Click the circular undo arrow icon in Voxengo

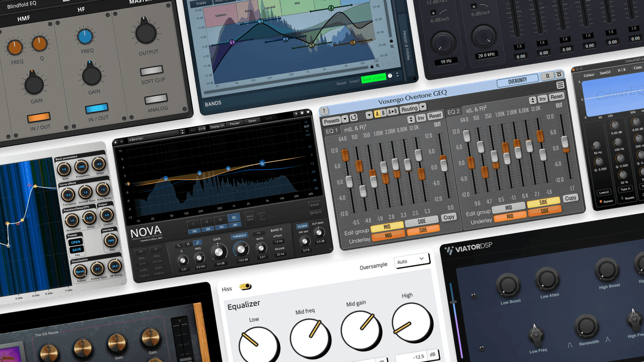click(354, 117)
